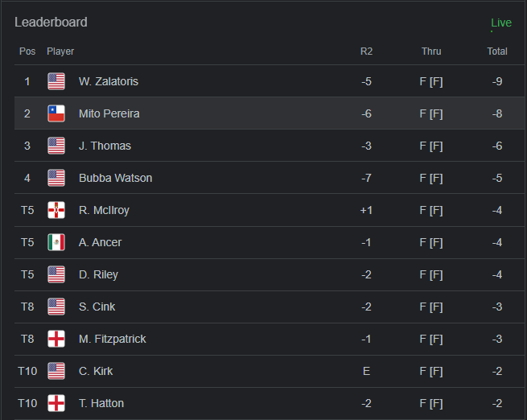Select Mito Pereira player name
This screenshot has width=527, height=420.
tap(109, 113)
